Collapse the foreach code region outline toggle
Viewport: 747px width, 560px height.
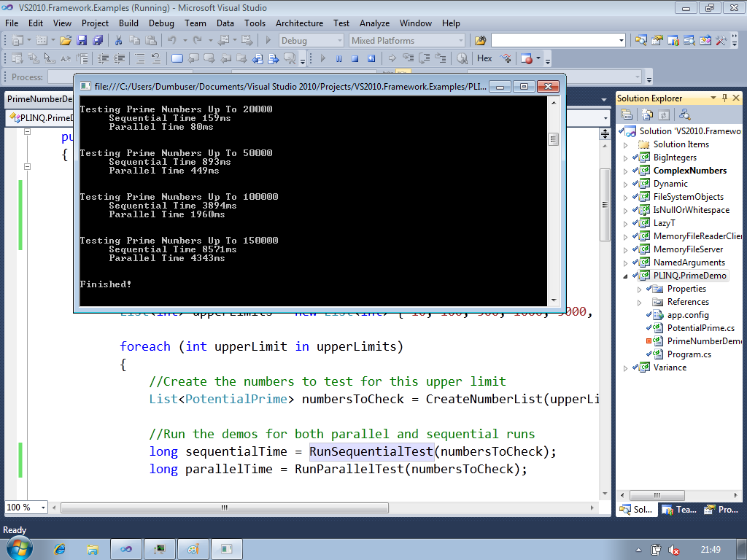pos(27,167)
